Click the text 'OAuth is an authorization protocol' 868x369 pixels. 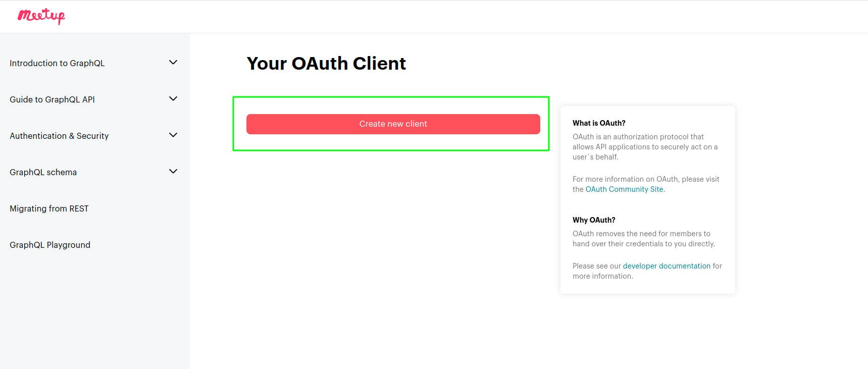(x=631, y=137)
